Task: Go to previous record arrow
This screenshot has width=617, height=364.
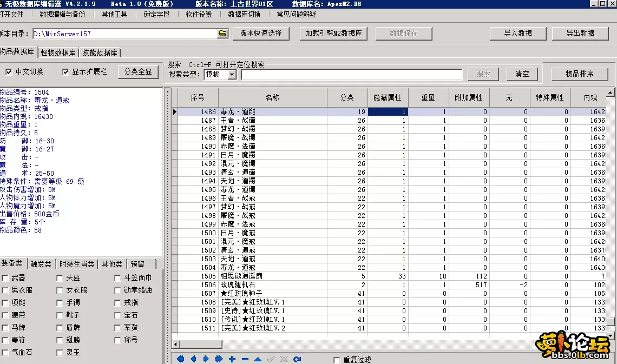Action: (x=193, y=359)
